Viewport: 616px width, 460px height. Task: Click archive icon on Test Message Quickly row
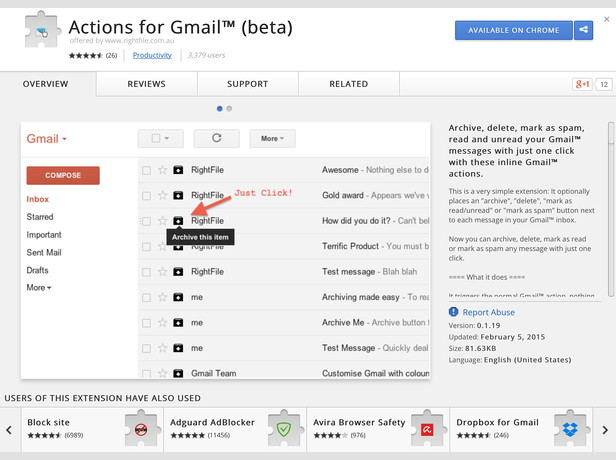tap(178, 348)
